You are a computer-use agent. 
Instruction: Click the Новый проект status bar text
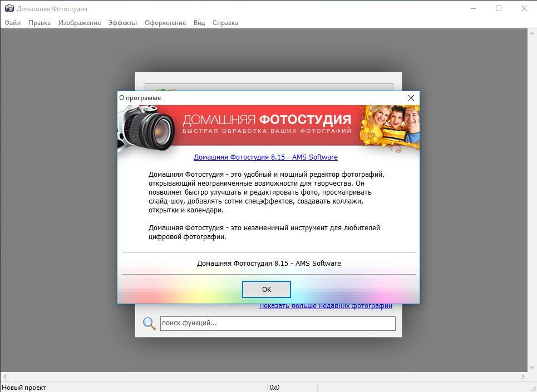23,387
